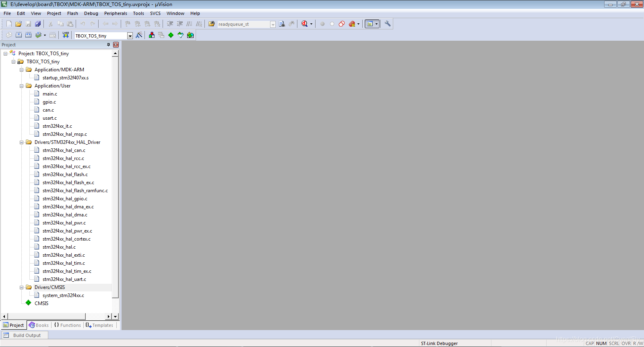Select system_stm32f4xx.c file
Viewport: 644px width, 347px height.
(x=63, y=295)
